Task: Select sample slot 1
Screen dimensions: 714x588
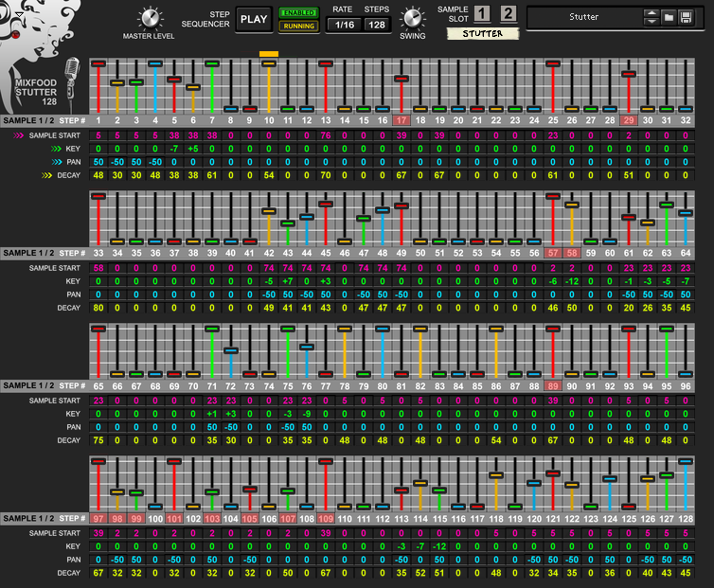Action: (482, 14)
